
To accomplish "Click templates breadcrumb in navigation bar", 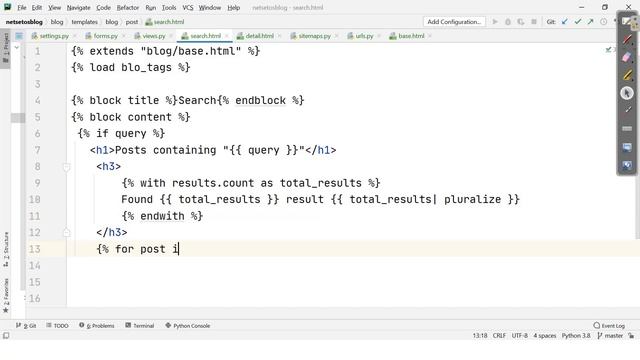I will (x=84, y=22).
